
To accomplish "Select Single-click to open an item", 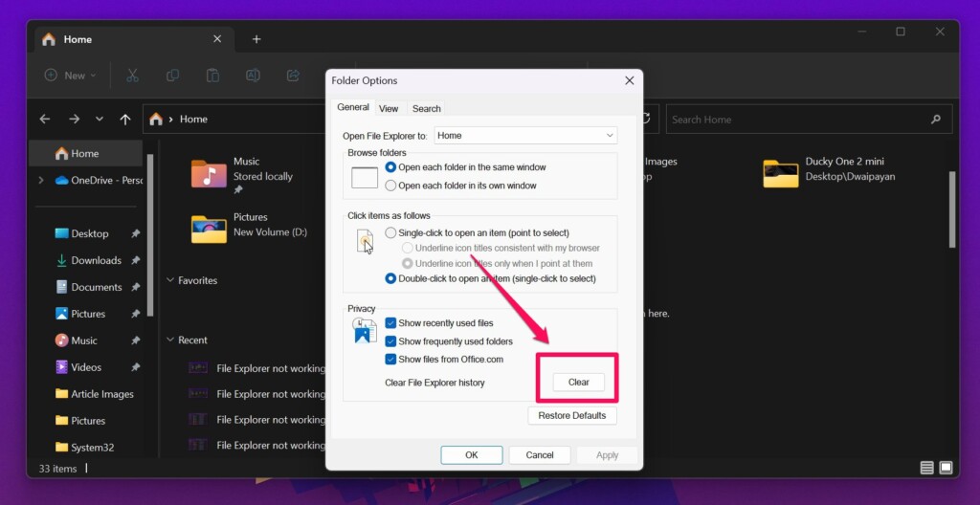I will click(390, 232).
